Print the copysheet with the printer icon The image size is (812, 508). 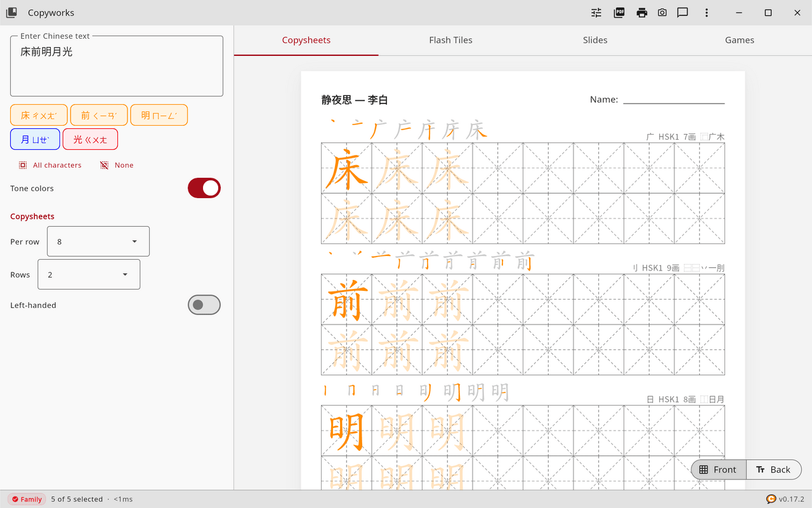tap(642, 13)
